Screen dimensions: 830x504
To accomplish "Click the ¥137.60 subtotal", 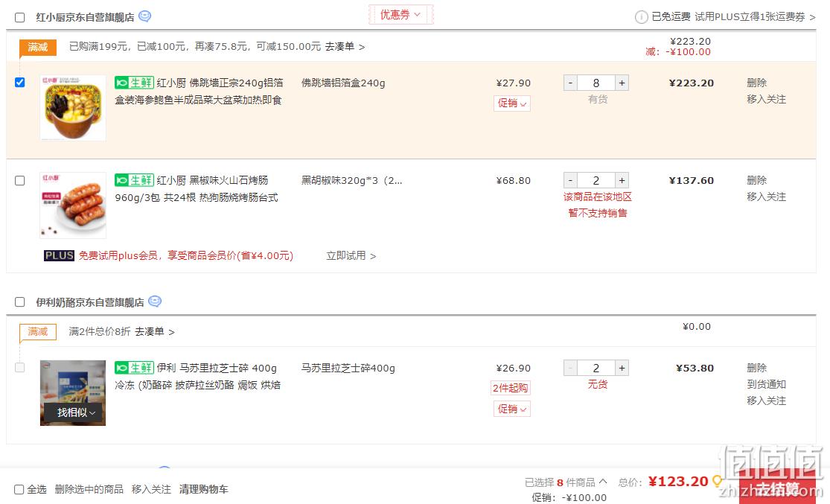I will [x=692, y=180].
